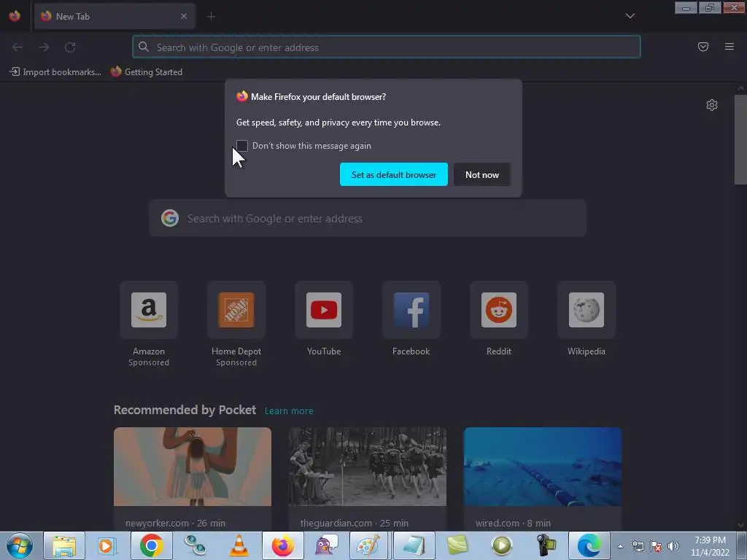Viewport: 747px width, 560px height.
Task: Click Set as default browser button
Action: tap(393, 174)
